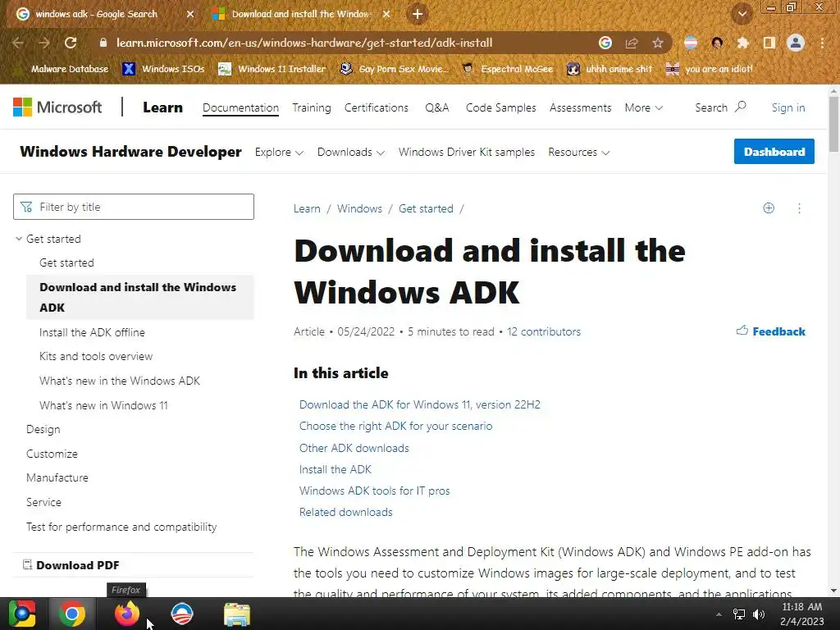Show hidden tray icons arrow
The image size is (840, 630).
(x=719, y=614)
